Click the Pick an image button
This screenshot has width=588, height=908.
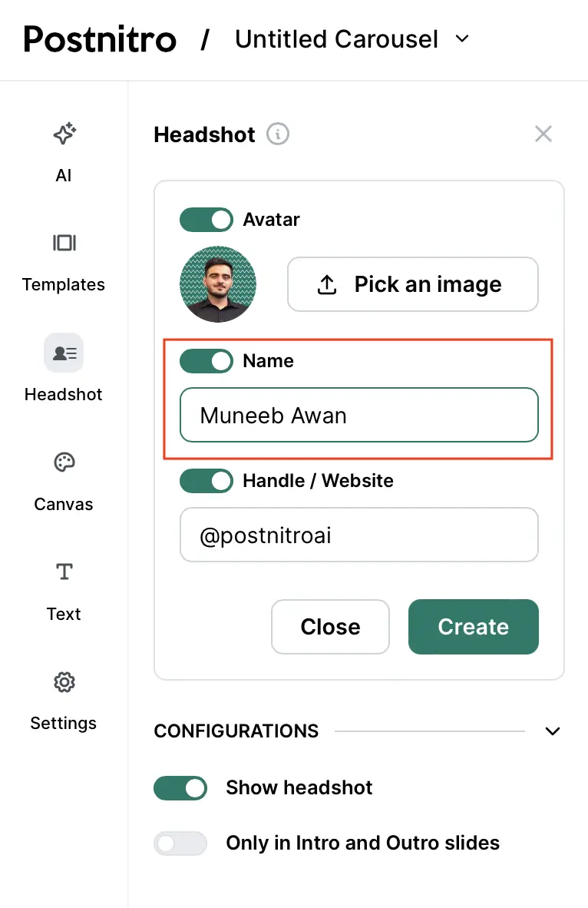[x=413, y=284]
